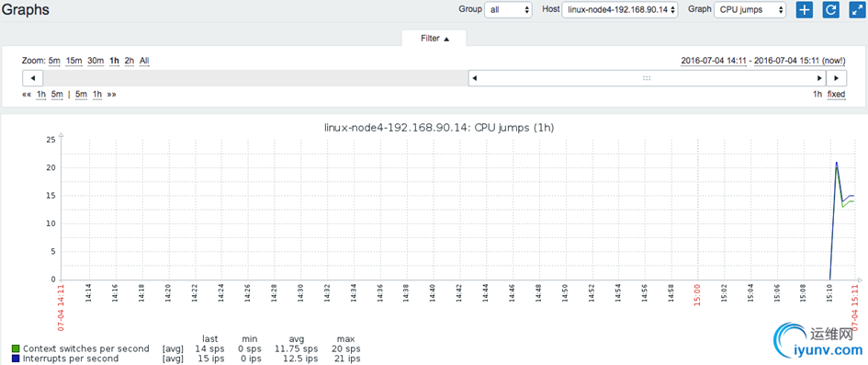Open the Group dropdown set to all
The width and height of the screenshot is (868, 365).
[508, 10]
